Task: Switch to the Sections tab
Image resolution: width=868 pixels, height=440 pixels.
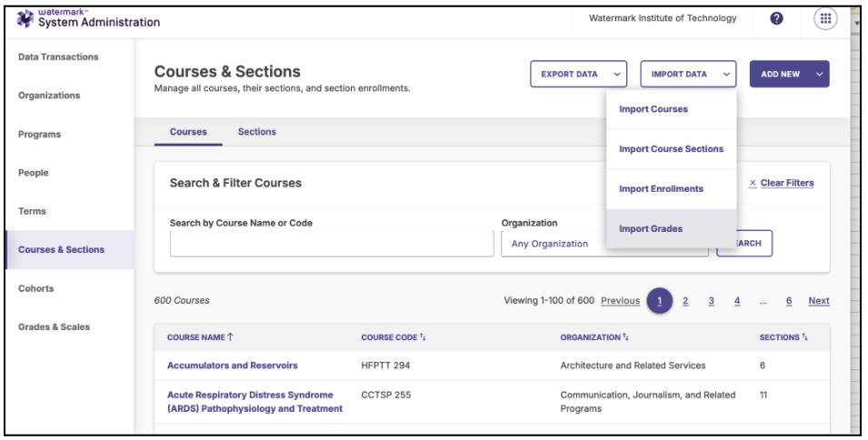Action: pos(257,132)
